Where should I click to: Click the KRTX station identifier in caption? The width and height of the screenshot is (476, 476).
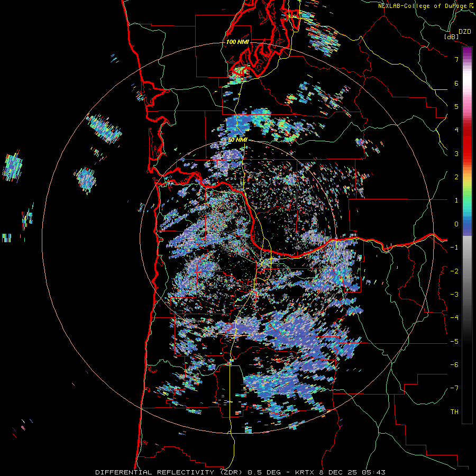pyautogui.click(x=304, y=472)
